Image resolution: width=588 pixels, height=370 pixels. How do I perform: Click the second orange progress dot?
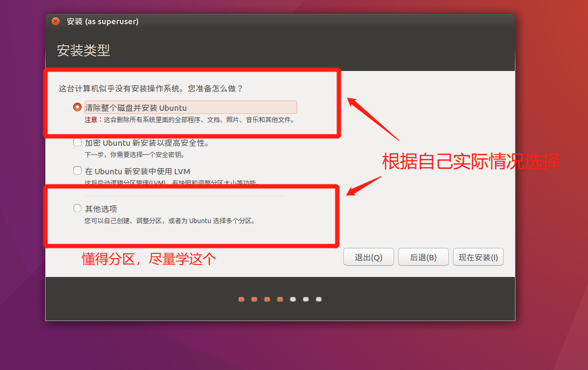(x=254, y=299)
